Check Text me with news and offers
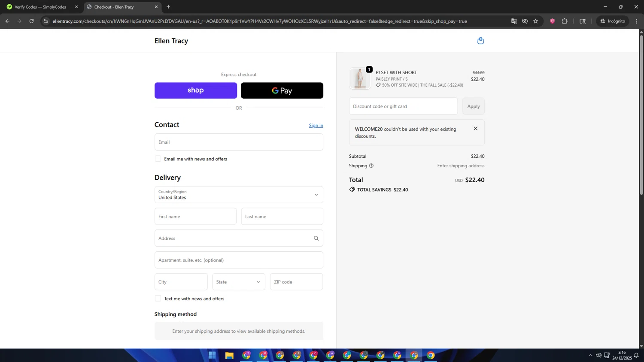644x362 pixels. tap(158, 299)
